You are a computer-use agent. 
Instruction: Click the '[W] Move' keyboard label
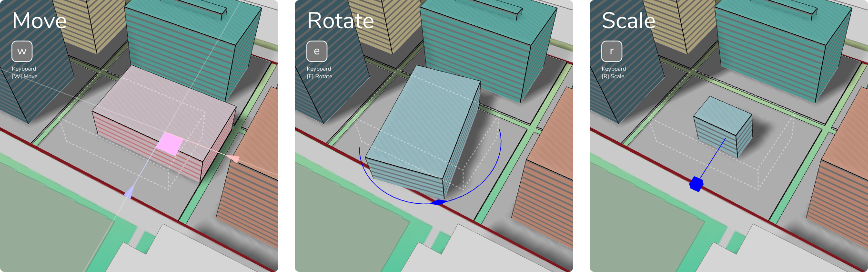pos(24,76)
